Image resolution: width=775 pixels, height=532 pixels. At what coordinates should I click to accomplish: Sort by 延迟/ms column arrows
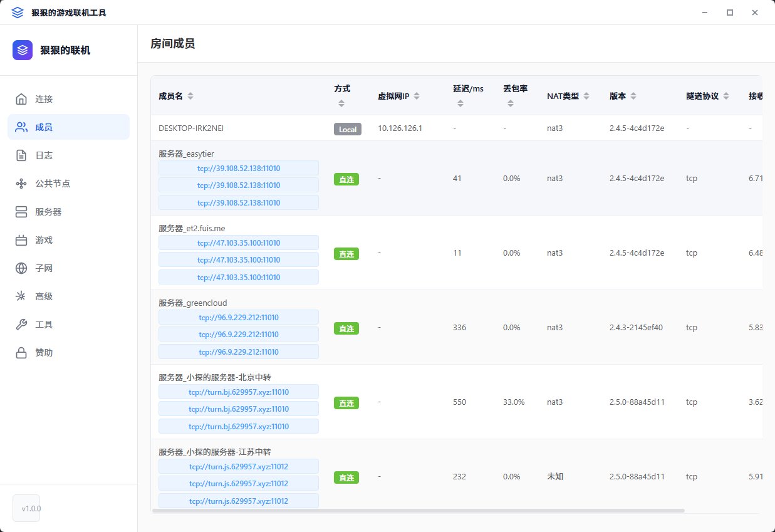(x=460, y=103)
